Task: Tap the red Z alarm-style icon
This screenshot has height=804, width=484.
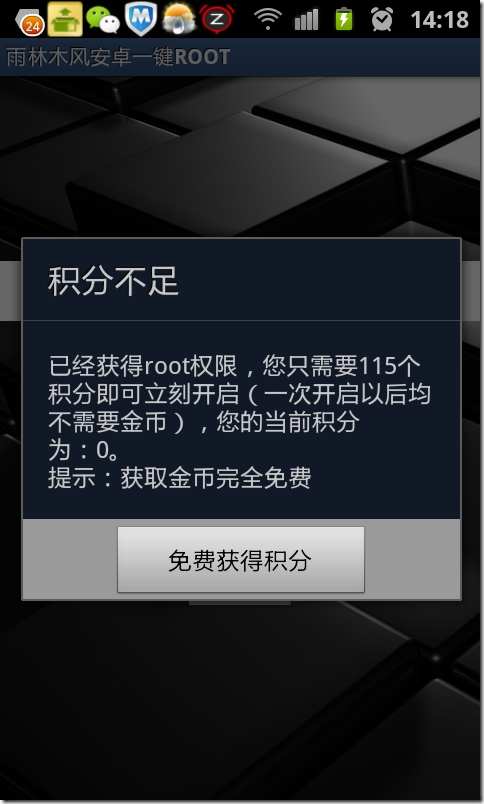Action: click(x=217, y=19)
